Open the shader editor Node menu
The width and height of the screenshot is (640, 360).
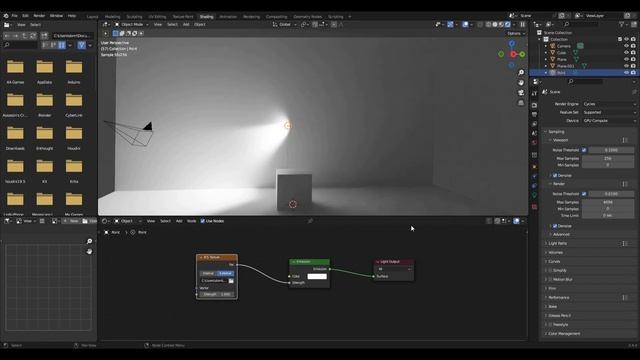[x=191, y=221]
